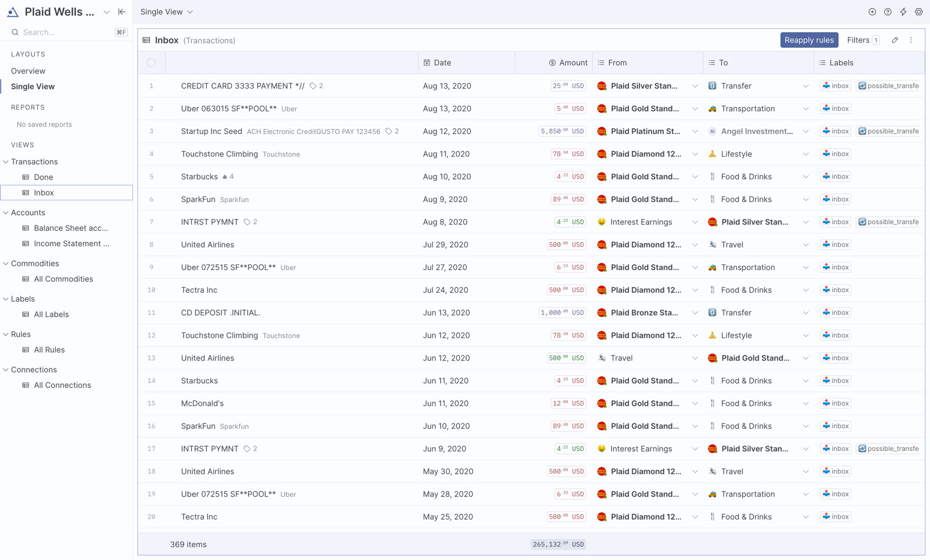Open All Connections view
Image resolution: width=930 pixels, height=560 pixels.
coord(62,385)
